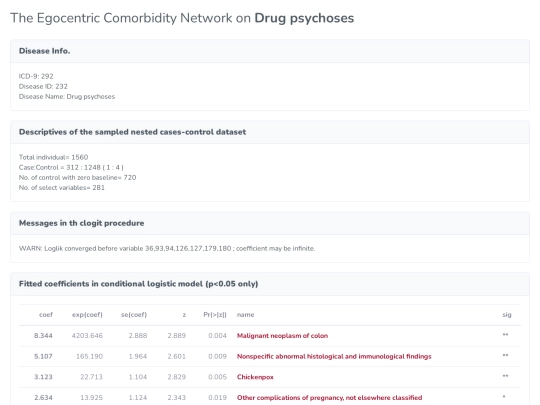The height and width of the screenshot is (405, 540).
Task: Open the Chickenpox disease link
Action: pyautogui.click(x=255, y=377)
